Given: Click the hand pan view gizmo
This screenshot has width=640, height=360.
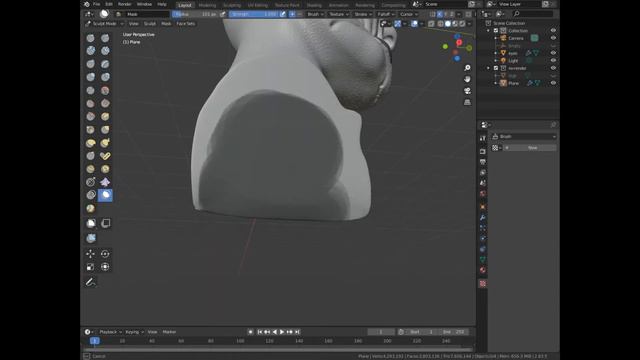Looking at the screenshot, I should (467, 79).
